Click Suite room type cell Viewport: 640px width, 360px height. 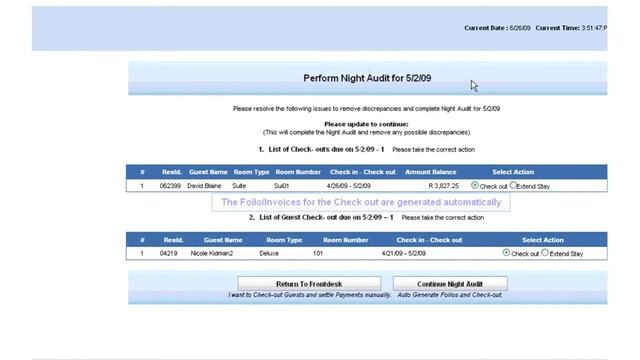point(239,186)
